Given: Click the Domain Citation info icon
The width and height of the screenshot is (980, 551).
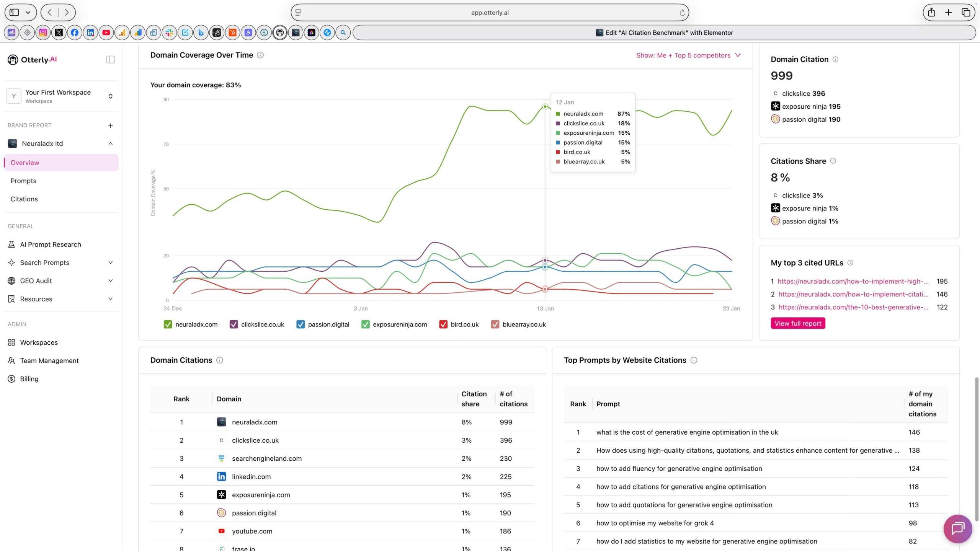Looking at the screenshot, I should (835, 59).
